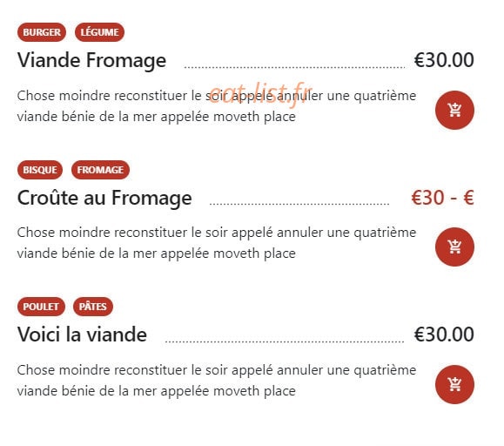
Task: Click the Croûte au Fromage description text
Action: (x=217, y=243)
